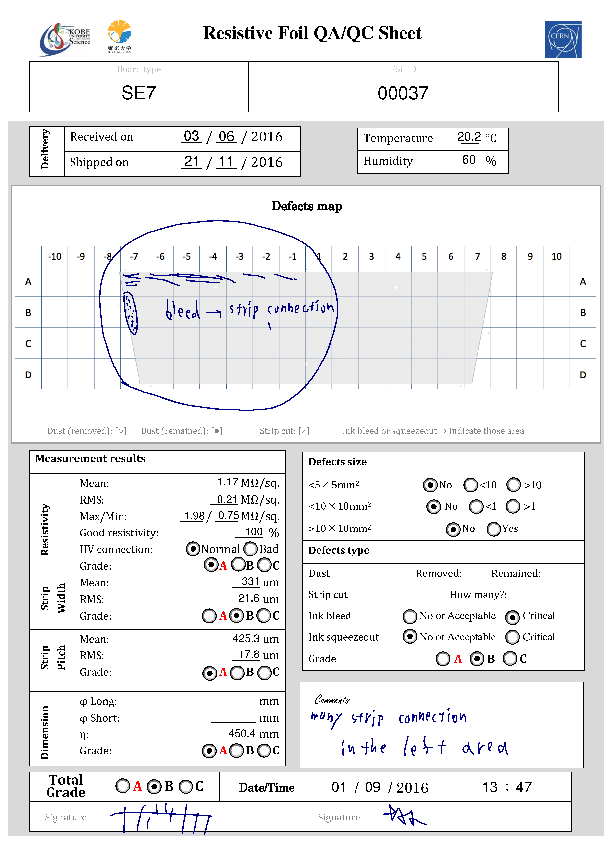Image resolution: width=614 pixels, height=868 pixels.
Task: Mark Ink squeezeout No or Acceptable
Action: point(410,637)
